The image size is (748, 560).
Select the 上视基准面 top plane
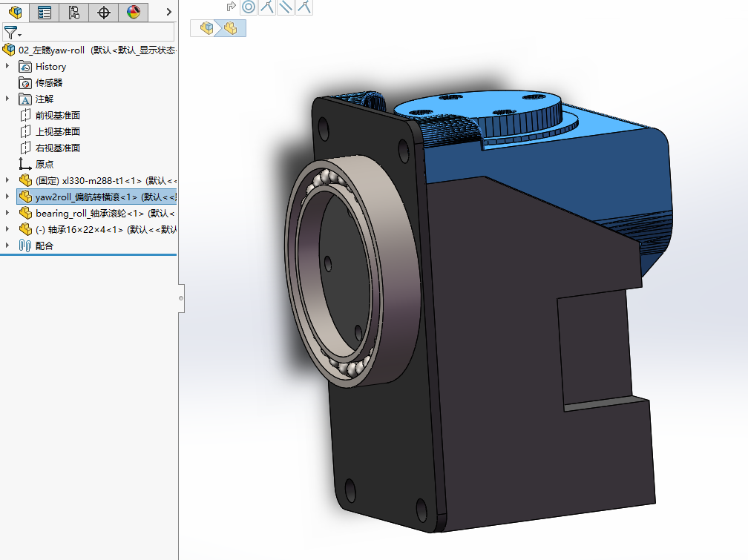click(x=58, y=131)
